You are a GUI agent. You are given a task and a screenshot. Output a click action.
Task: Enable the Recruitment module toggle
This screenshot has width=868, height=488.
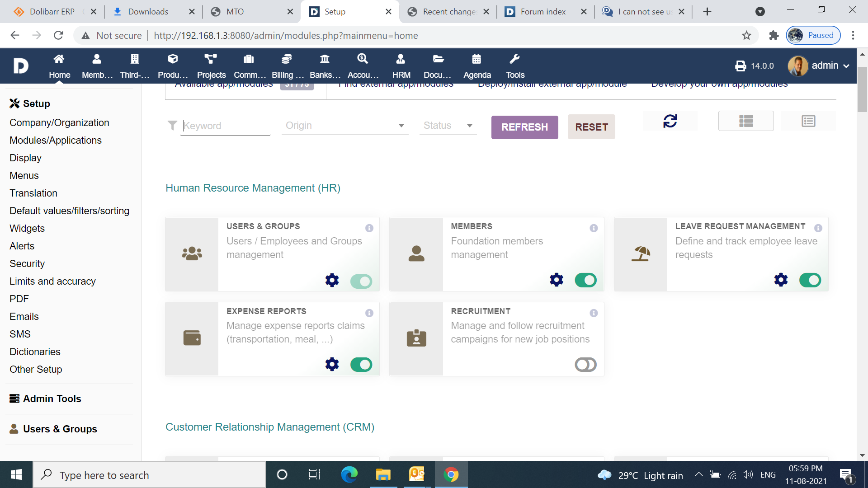pyautogui.click(x=585, y=365)
